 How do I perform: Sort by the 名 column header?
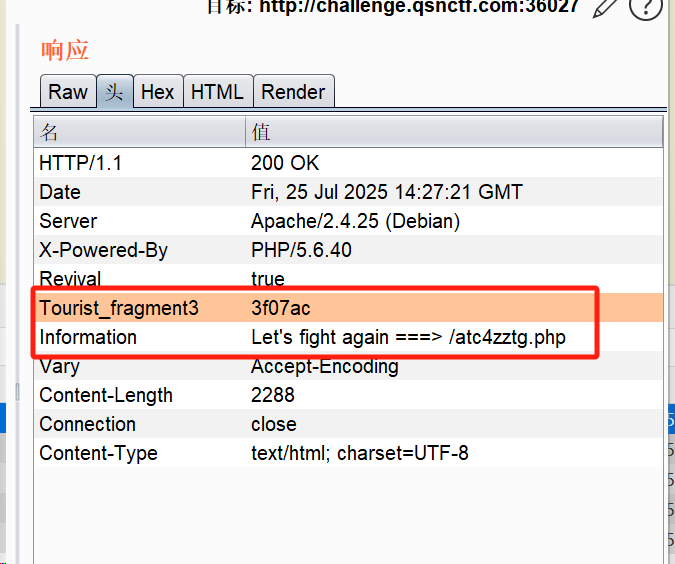[x=140, y=132]
